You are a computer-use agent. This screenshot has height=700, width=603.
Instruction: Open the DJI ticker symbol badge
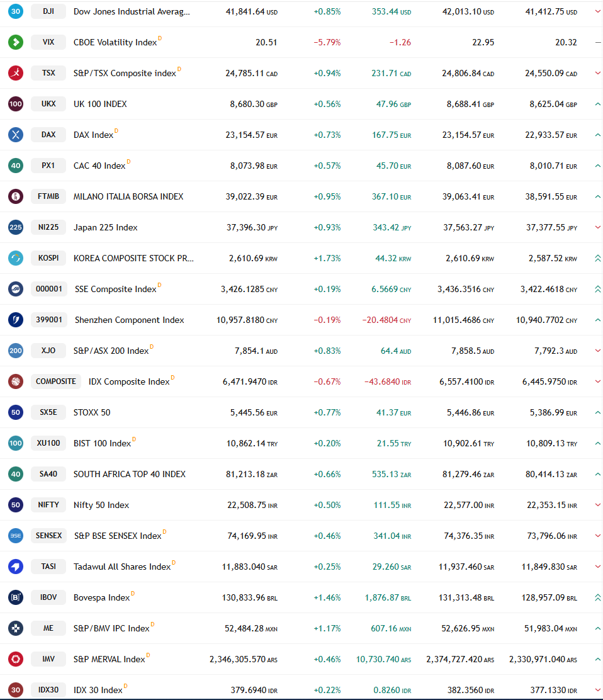coord(48,11)
